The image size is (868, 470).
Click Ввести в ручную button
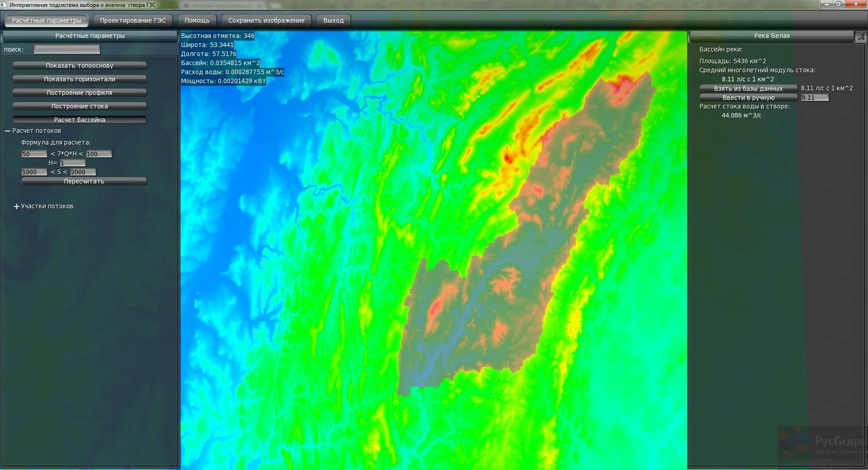coord(748,98)
